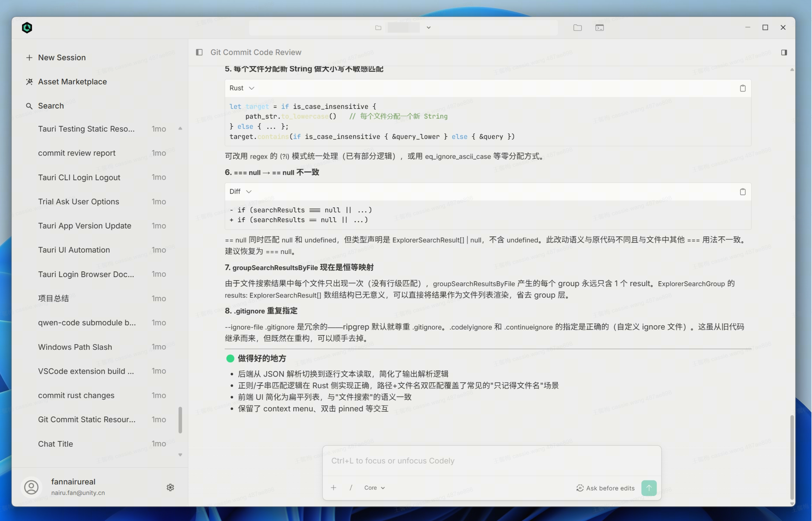812x521 pixels.
Task: Open session 项目总结
Action: [x=102, y=298]
